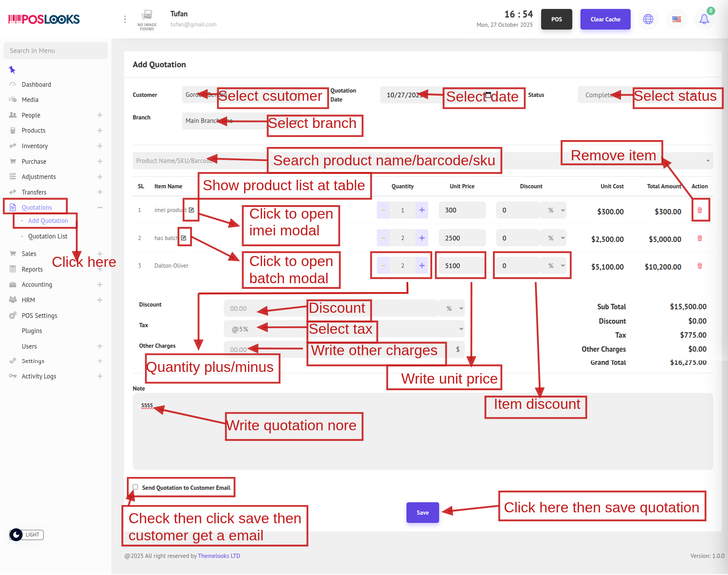Click the Save button
Image resolution: width=728 pixels, height=575 pixels.
click(x=422, y=513)
